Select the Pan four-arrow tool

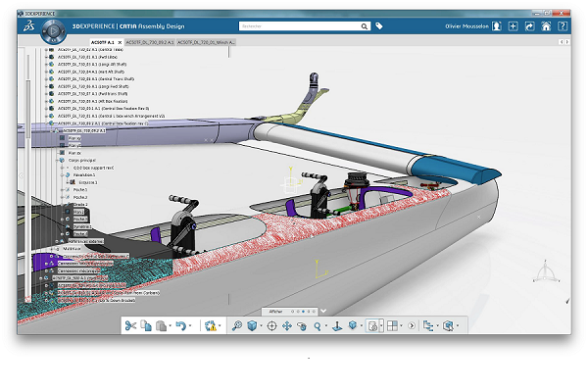(287, 326)
